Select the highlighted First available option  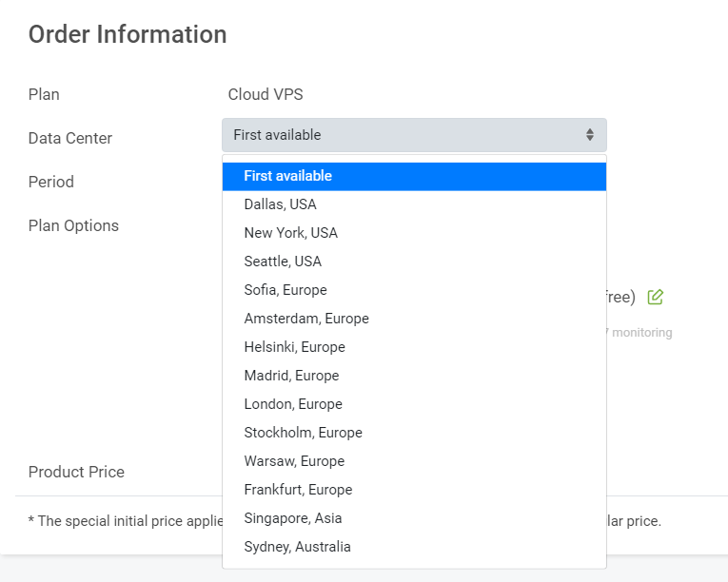pos(414,176)
